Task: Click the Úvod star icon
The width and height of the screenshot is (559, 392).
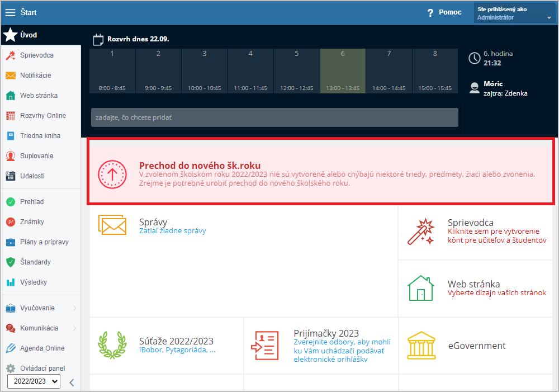Action: (x=10, y=35)
